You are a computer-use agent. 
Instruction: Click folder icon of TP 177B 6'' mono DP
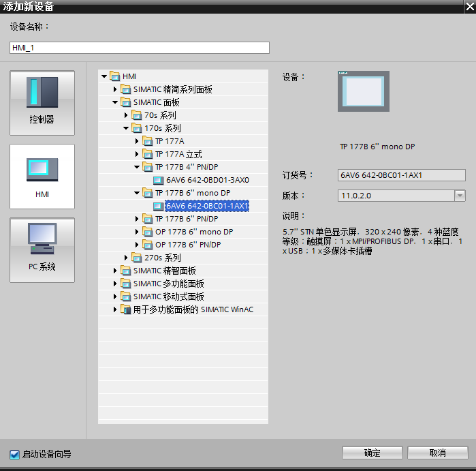tap(148, 193)
